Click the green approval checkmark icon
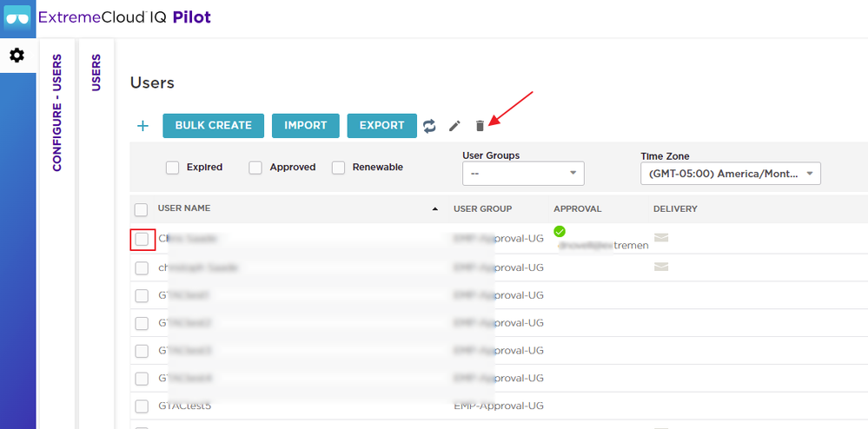The width and height of the screenshot is (868, 429). pyautogui.click(x=560, y=231)
